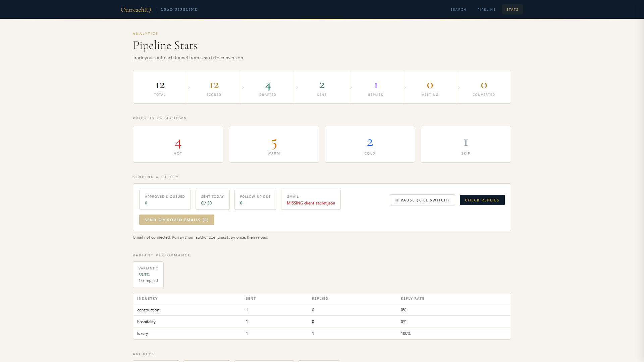
Task: Click the Lead Pipeline header label
Action: coord(179,10)
